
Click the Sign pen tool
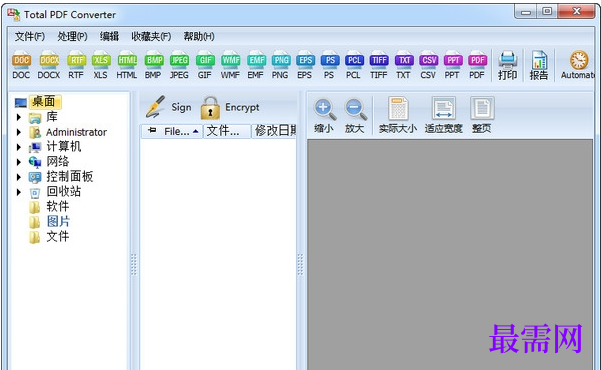click(x=168, y=107)
